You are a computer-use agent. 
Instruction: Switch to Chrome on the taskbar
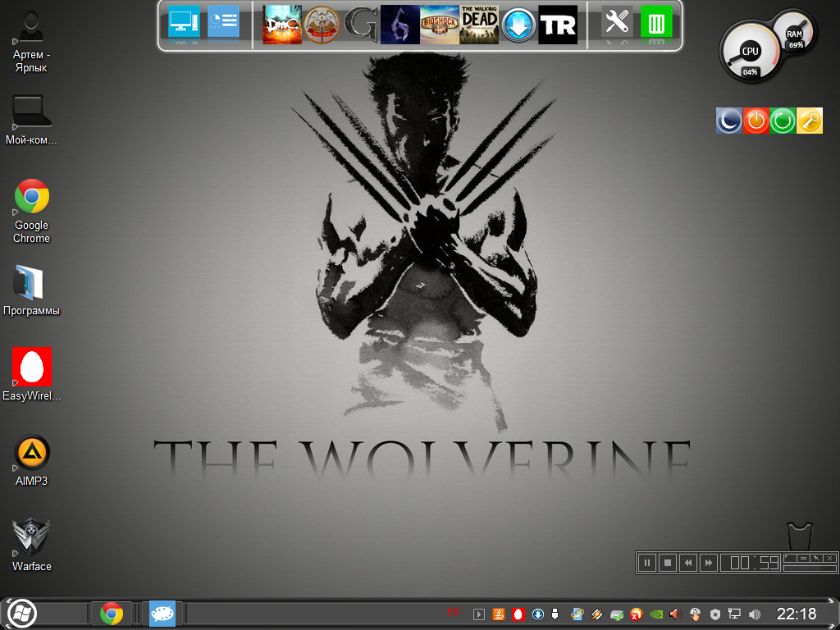112,614
